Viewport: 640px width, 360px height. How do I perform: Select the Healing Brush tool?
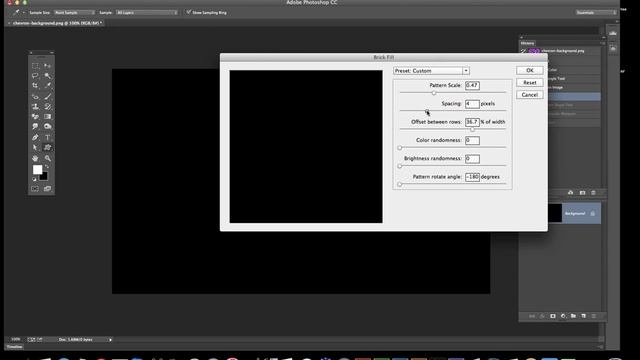[x=35, y=96]
